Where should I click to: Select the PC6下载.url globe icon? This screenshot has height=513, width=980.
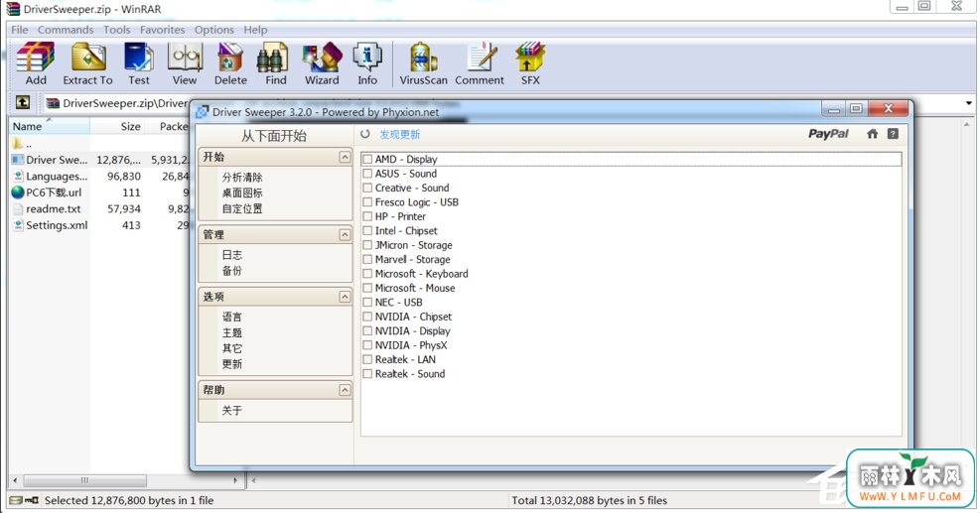pos(18,192)
